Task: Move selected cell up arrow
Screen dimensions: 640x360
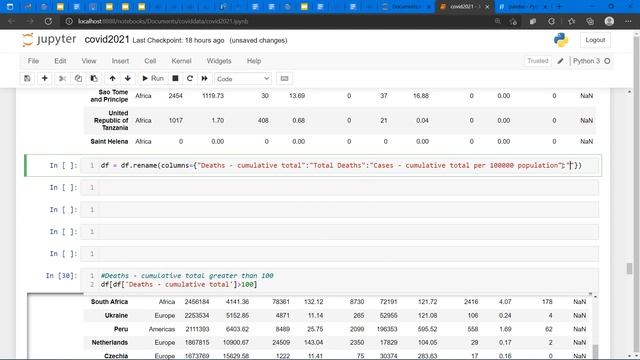Action: (112, 78)
